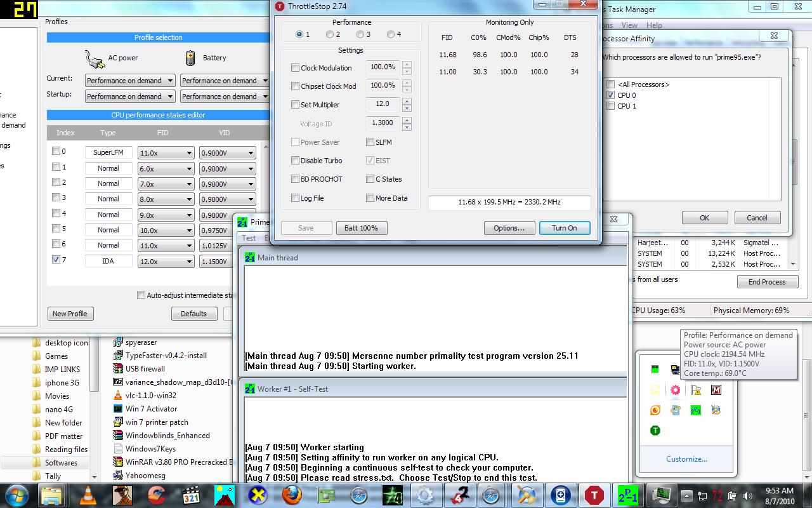Open the Help menu in Task Manager
812x508 pixels.
tap(654, 25)
